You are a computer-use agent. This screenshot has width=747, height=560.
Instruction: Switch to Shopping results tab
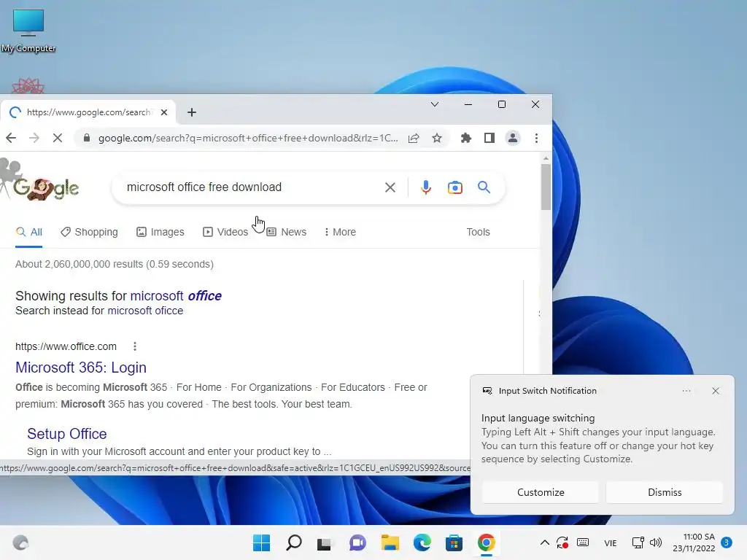point(89,232)
